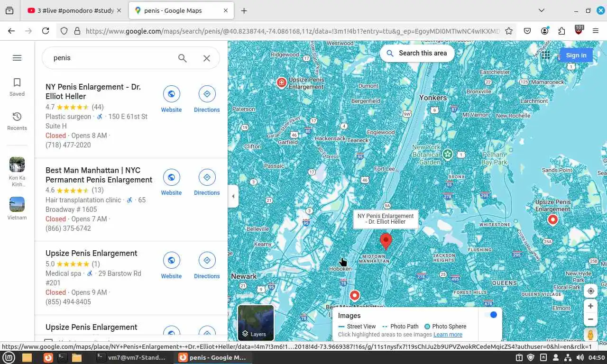Image resolution: width=607 pixels, height=364 pixels.
Task: Click the Sign in button
Action: [576, 55]
